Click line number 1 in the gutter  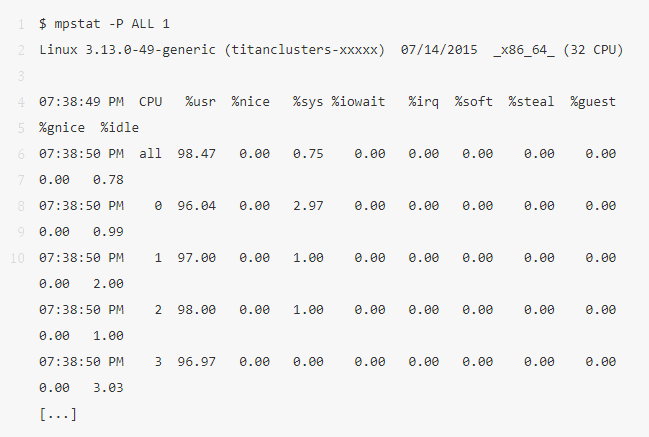point(20,23)
